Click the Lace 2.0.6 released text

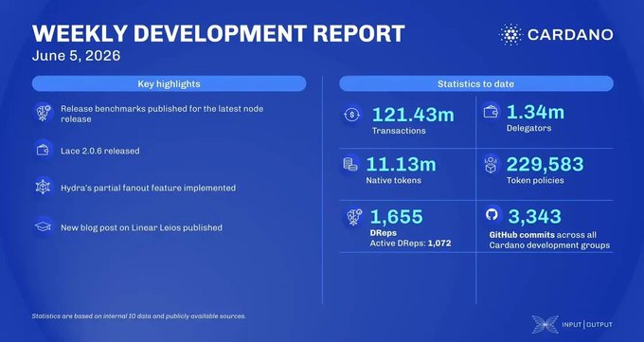[100, 151]
